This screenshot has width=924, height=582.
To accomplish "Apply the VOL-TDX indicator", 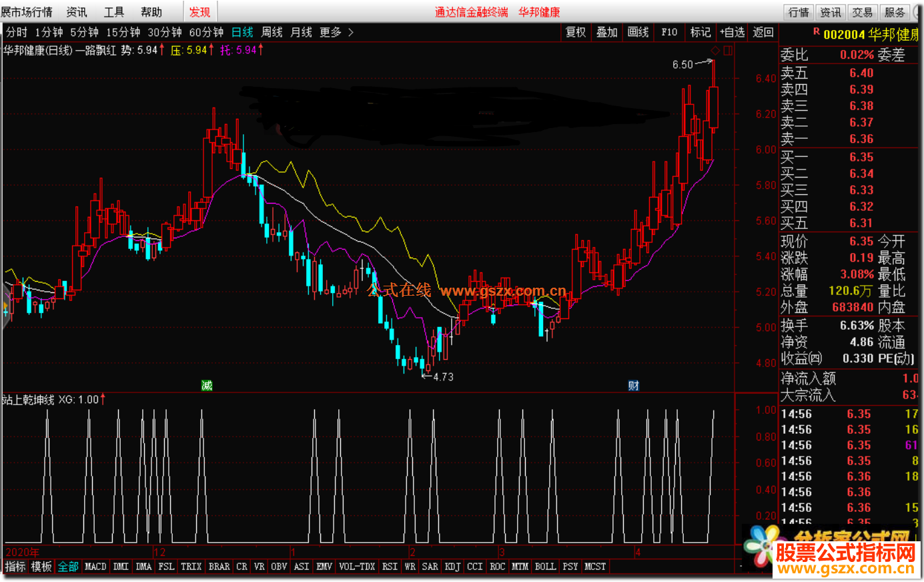I will (357, 567).
